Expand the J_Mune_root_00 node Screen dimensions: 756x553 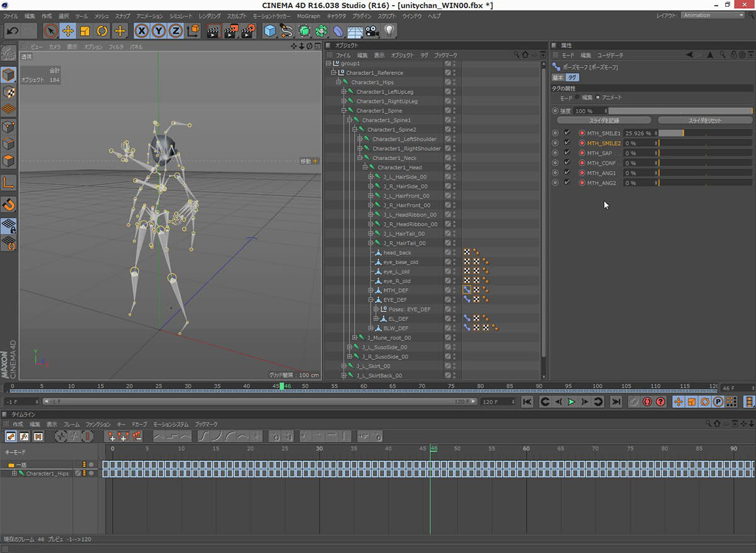point(354,337)
